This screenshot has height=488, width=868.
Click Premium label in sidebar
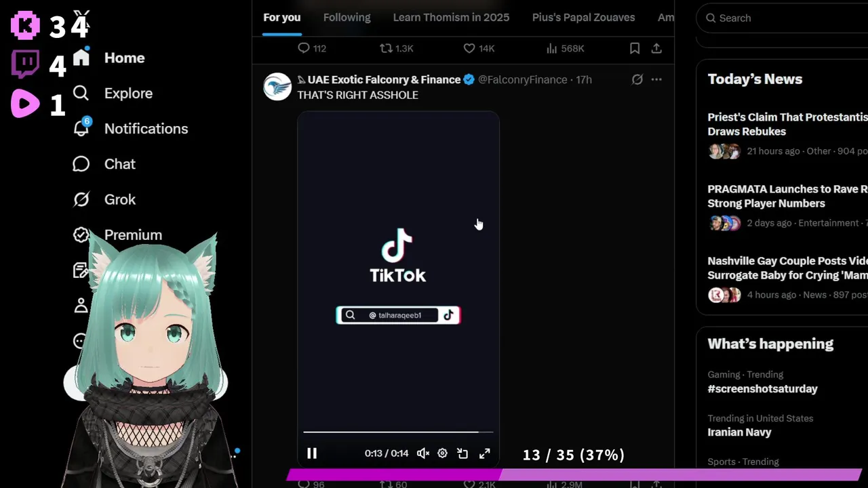tap(133, 235)
